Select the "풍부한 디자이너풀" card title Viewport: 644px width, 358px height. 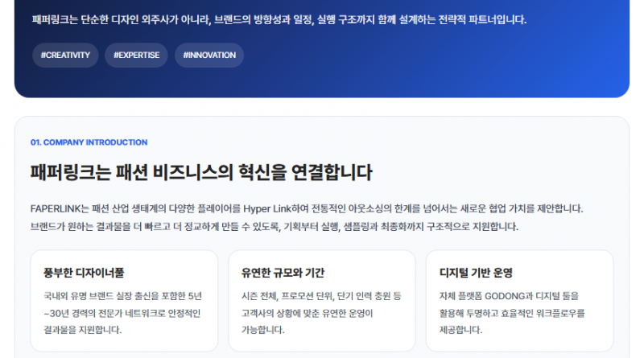84,273
